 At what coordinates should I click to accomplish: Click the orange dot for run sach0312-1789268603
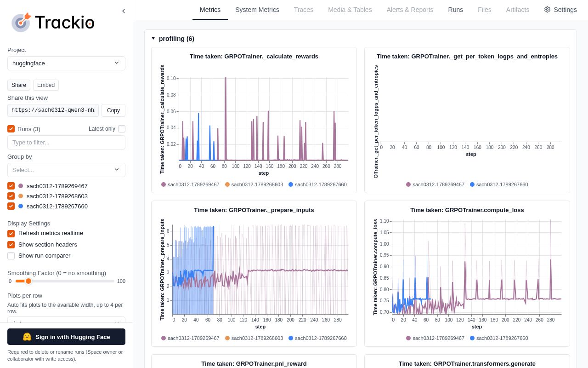(21, 196)
